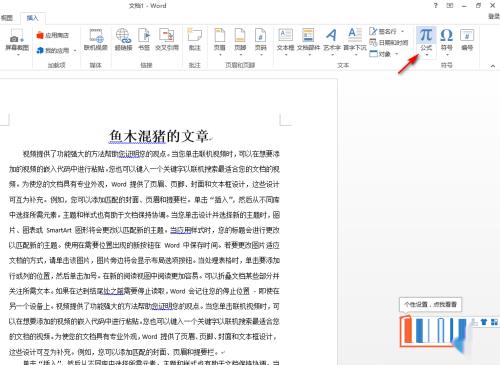Insert a 联机视频 online video
The height and width of the screenshot is (365, 500).
tap(95, 39)
